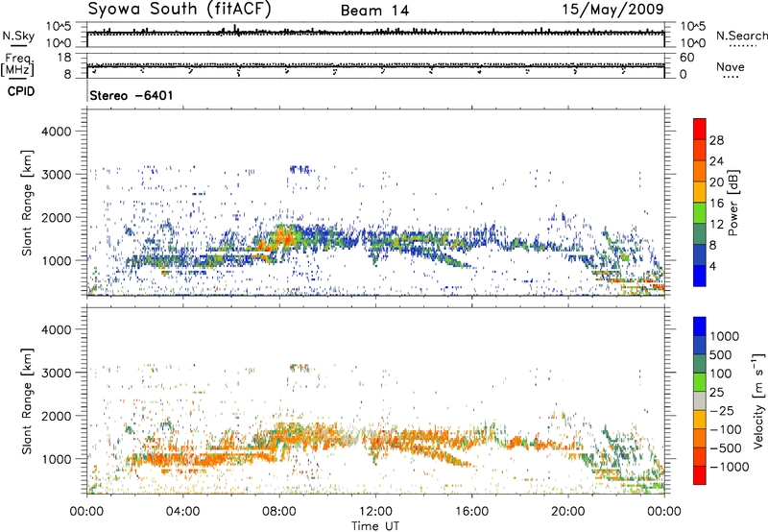Click the 10^0 tick beside N.Search
The width and height of the screenshot is (768, 532).
click(x=693, y=43)
